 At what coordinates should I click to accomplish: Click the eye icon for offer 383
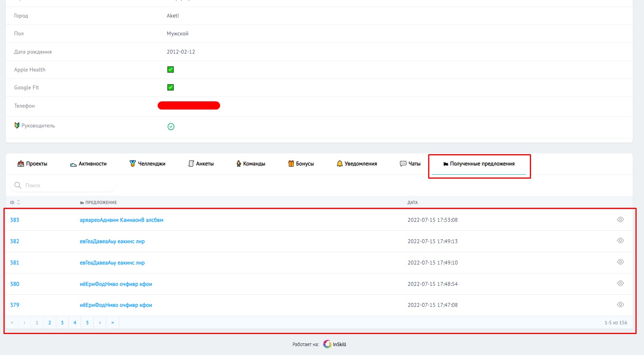coord(620,219)
